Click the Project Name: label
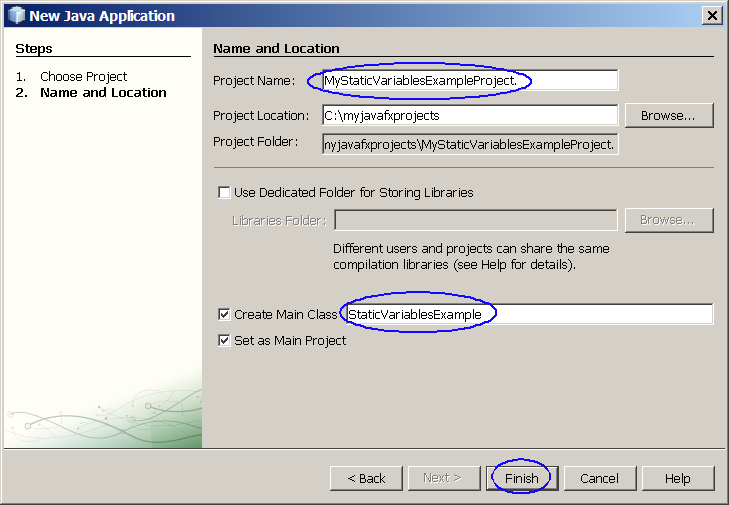The image size is (729, 505). pyautogui.click(x=254, y=80)
